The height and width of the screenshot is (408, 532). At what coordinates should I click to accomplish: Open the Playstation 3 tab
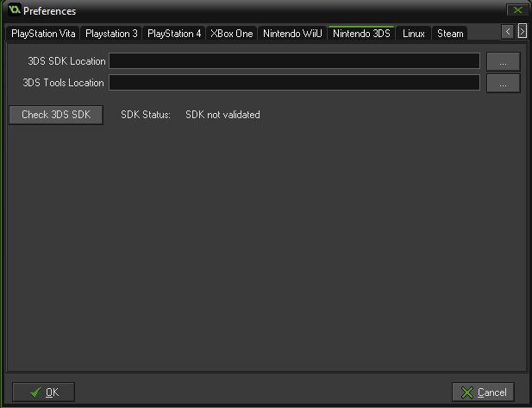(x=111, y=34)
